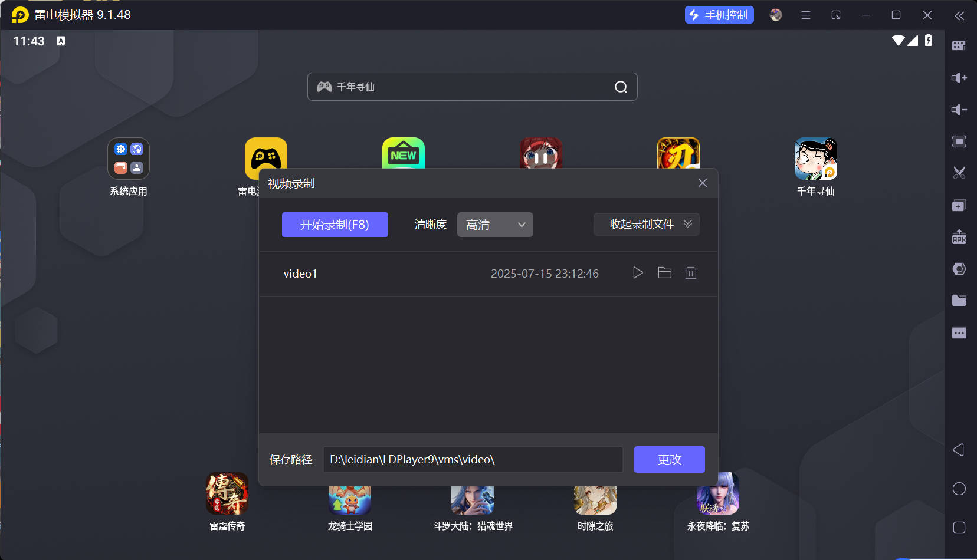
Task: Open the 清晰度 quality dropdown showing 高清
Action: (495, 225)
